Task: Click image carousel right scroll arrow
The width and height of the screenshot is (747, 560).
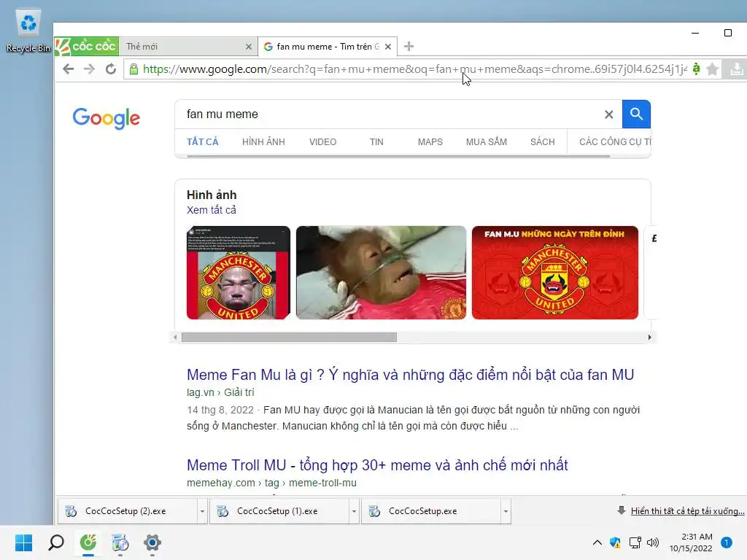Action: (x=649, y=337)
